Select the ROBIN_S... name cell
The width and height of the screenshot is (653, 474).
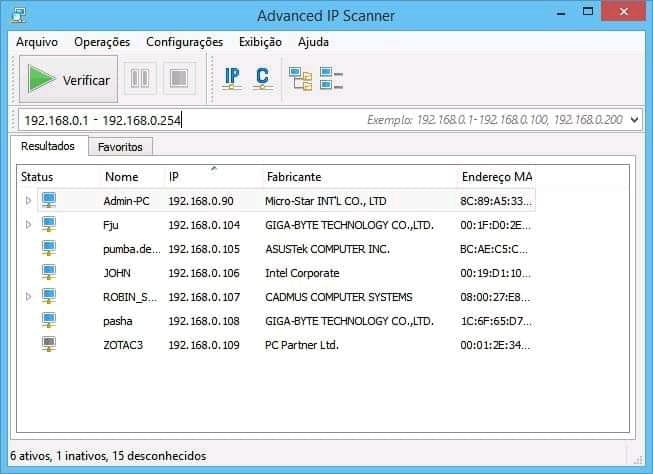[130, 297]
